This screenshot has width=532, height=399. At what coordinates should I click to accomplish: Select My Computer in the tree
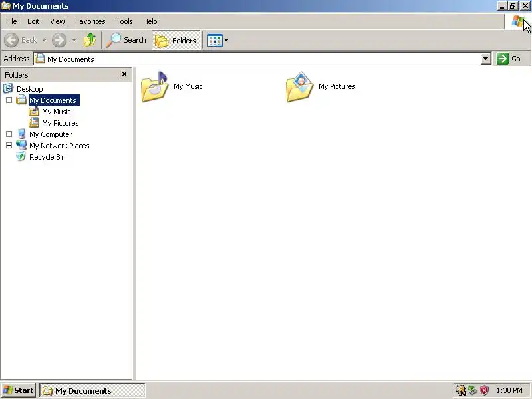[x=51, y=134]
